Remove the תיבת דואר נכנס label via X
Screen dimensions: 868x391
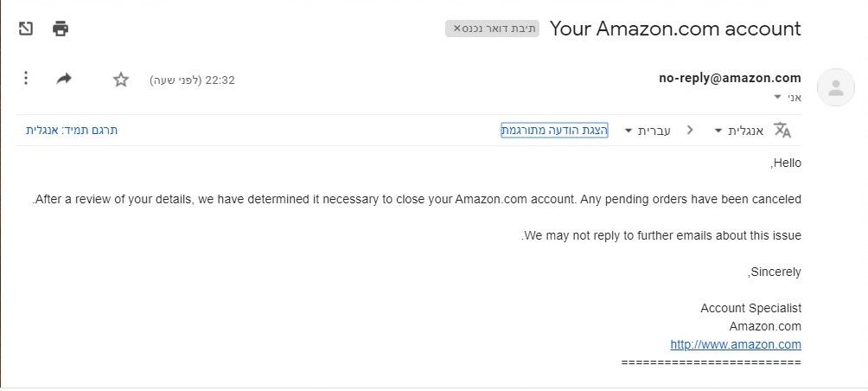pos(457,29)
